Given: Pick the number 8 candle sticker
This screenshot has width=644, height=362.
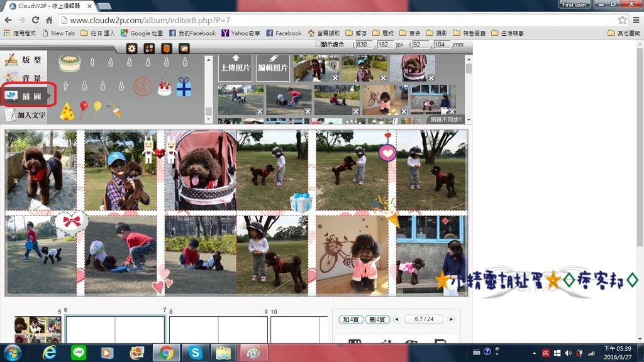Looking at the screenshot, I should [x=84, y=85].
